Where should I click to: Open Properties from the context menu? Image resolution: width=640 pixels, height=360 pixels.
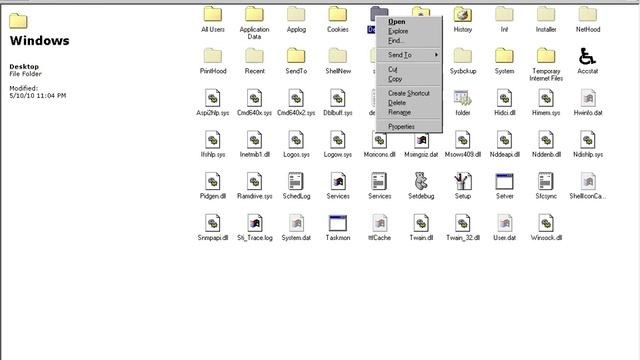point(409,127)
